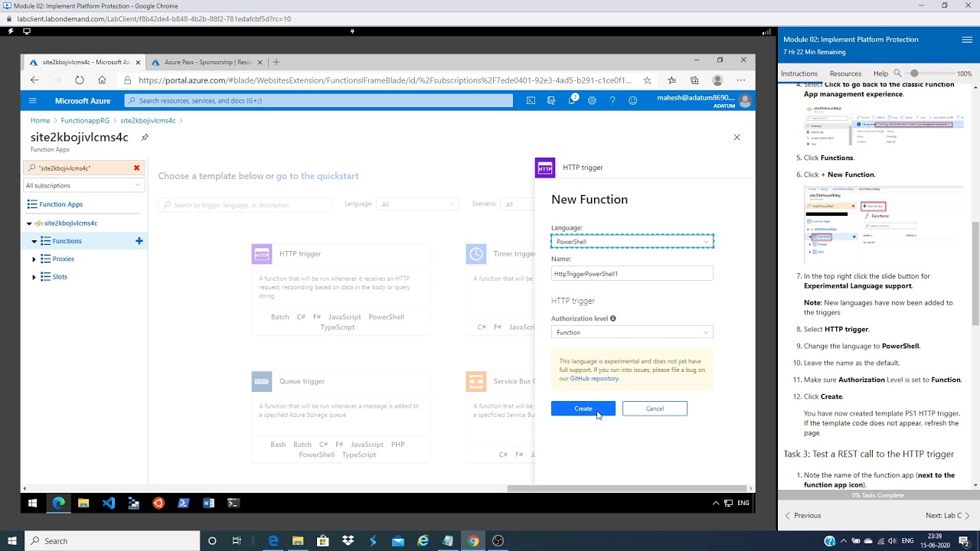Collapse the site2kbojivlcms4c tree node
Image resolution: width=980 pixels, height=551 pixels.
[x=29, y=223]
